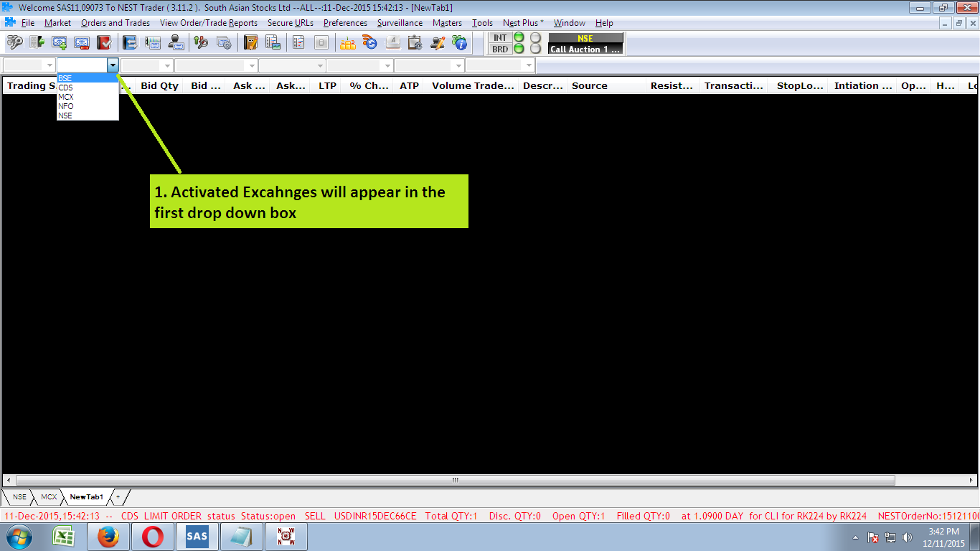The width and height of the screenshot is (980, 551).
Task: Click the market list grid toolbar icon
Action: click(152, 43)
